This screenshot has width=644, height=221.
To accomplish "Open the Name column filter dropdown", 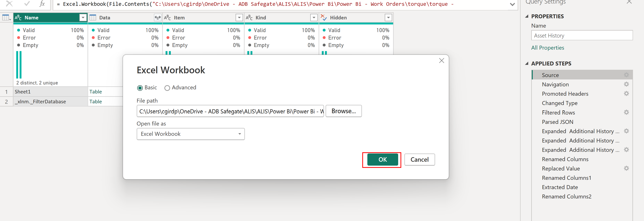I will [x=83, y=17].
